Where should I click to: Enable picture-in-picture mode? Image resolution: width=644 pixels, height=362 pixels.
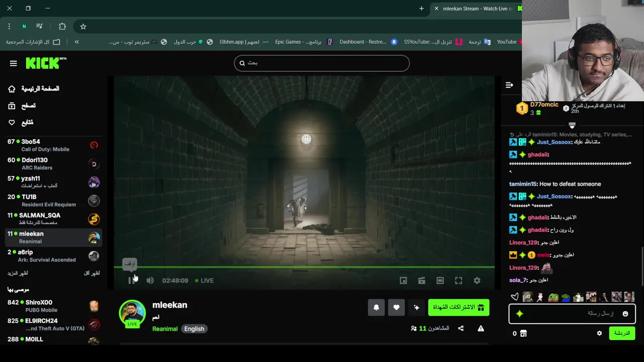403,281
